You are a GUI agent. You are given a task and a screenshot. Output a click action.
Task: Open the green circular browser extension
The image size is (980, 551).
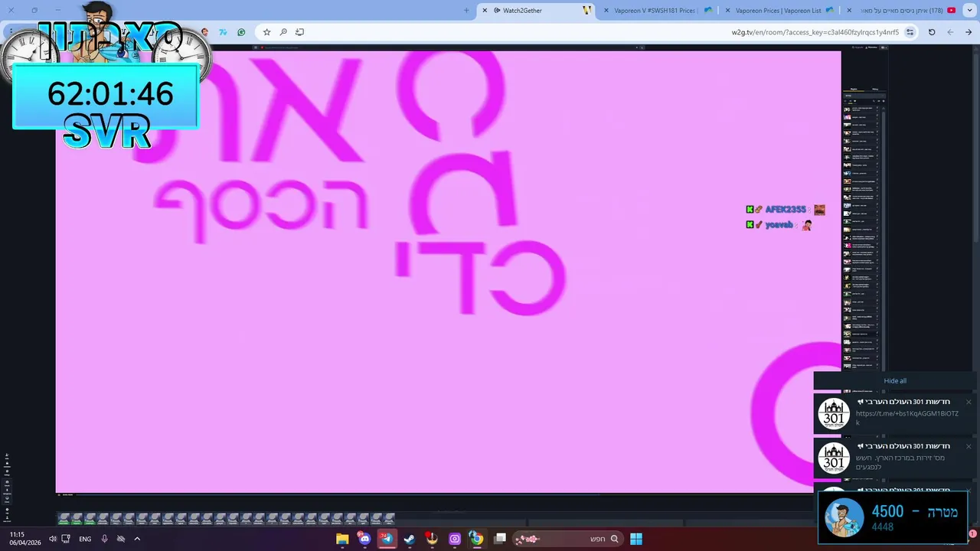pyautogui.click(x=241, y=32)
